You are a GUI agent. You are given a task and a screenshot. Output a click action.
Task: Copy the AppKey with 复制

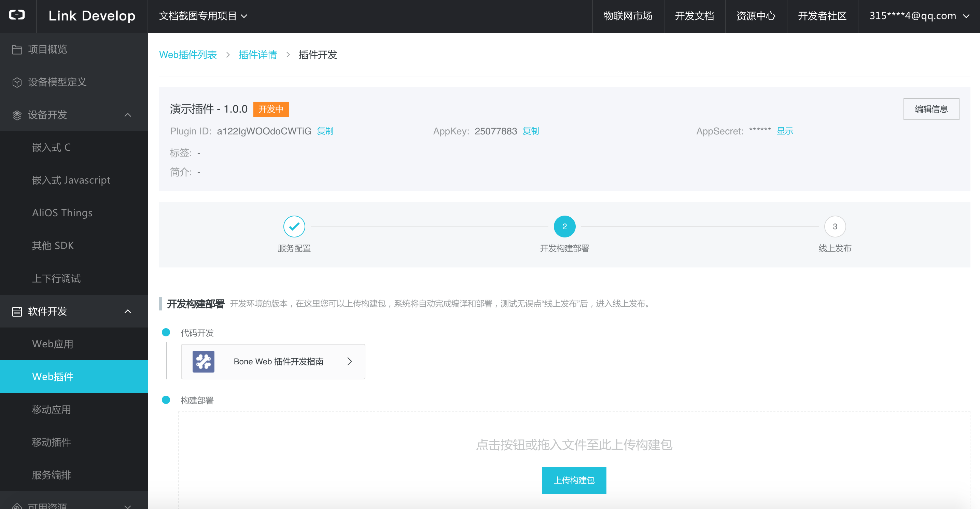pos(531,131)
